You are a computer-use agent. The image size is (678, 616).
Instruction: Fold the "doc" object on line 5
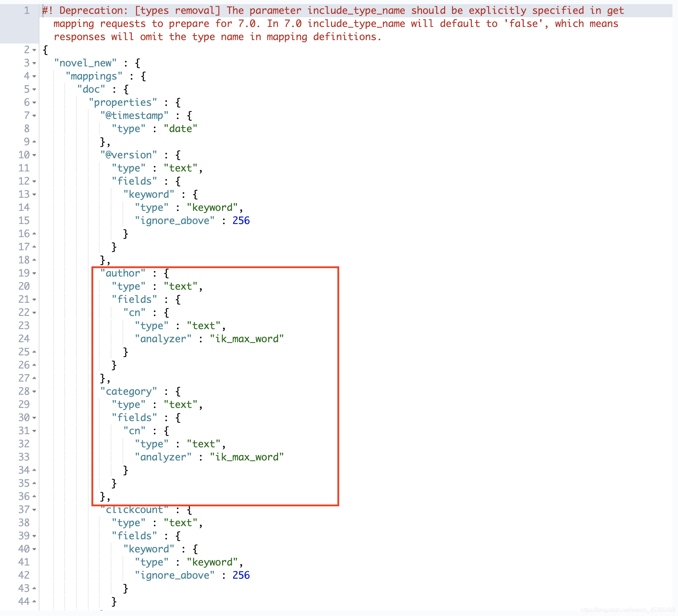click(x=34, y=90)
